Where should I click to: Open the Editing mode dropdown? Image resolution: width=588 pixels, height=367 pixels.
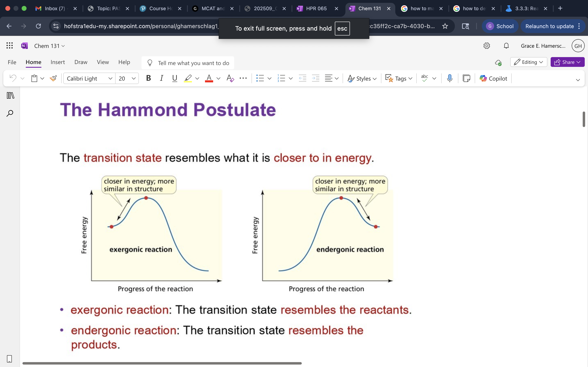coord(529,62)
